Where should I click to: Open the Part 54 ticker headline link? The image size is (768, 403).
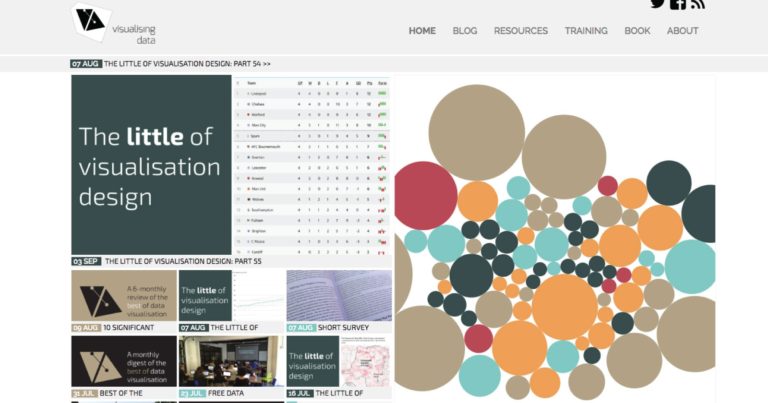coord(187,64)
